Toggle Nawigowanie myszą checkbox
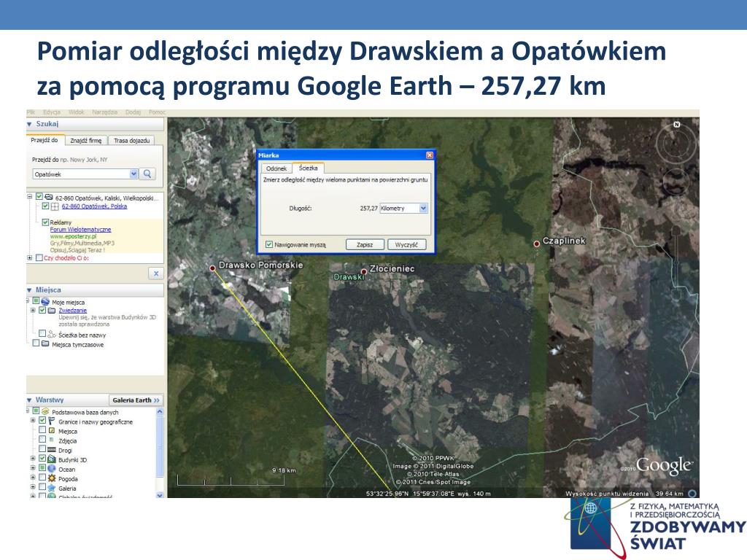The image size is (747, 560). tap(269, 244)
